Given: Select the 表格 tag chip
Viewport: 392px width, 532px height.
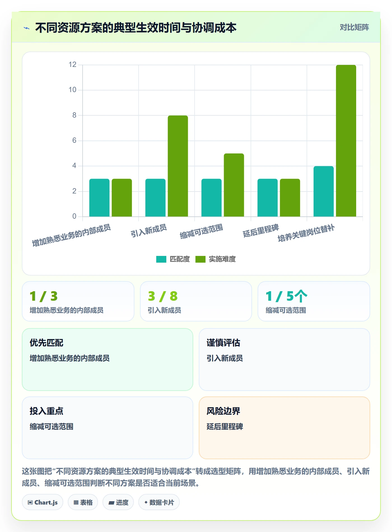Looking at the screenshot, I should [83, 502].
